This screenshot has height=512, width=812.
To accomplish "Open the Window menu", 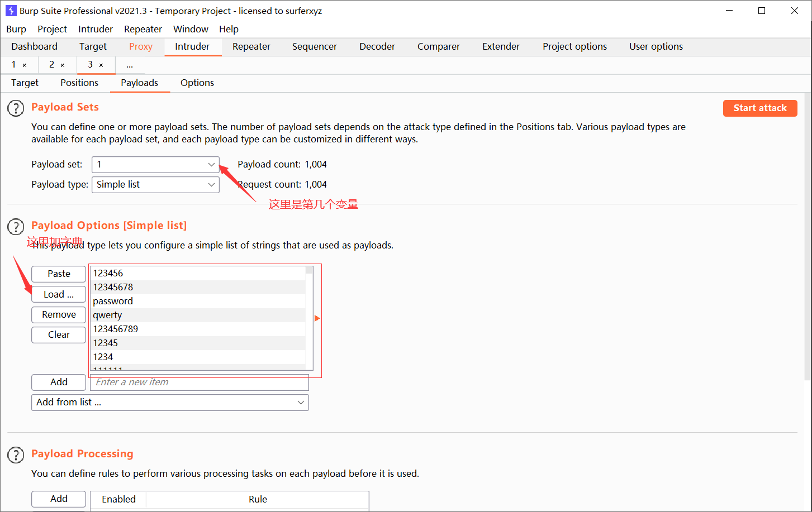I will click(191, 29).
